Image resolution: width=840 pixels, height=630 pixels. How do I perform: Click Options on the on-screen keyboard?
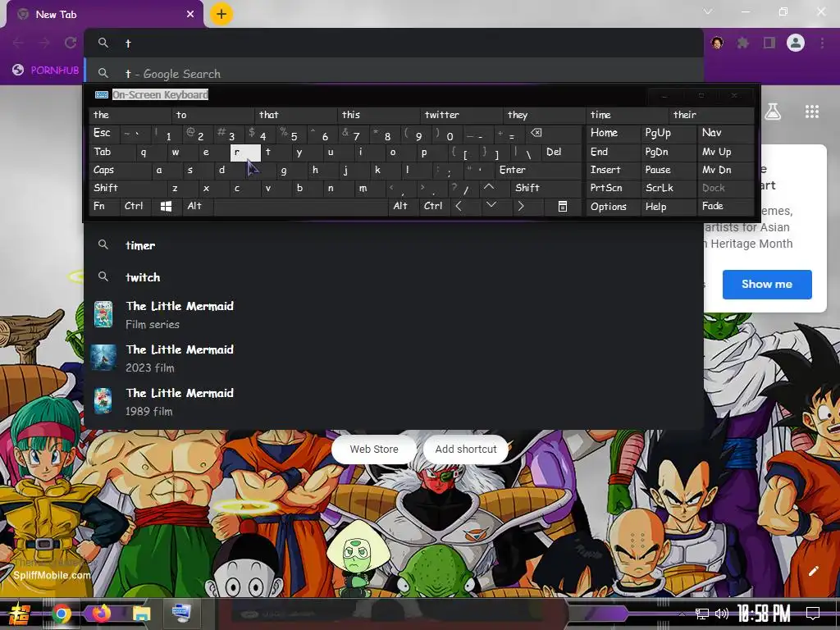[x=614, y=206]
